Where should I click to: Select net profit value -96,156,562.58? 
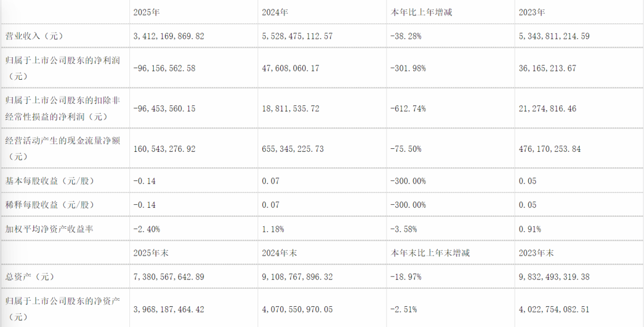tap(165, 68)
